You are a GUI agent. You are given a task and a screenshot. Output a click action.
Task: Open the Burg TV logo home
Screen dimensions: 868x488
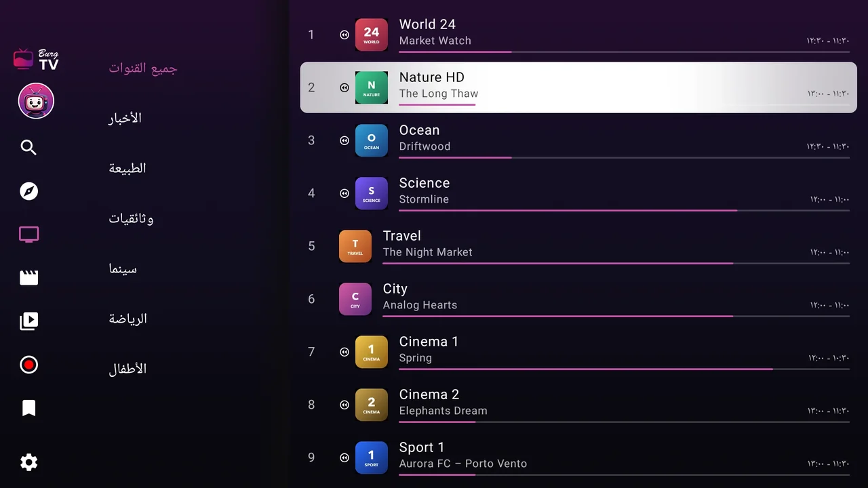pos(36,60)
